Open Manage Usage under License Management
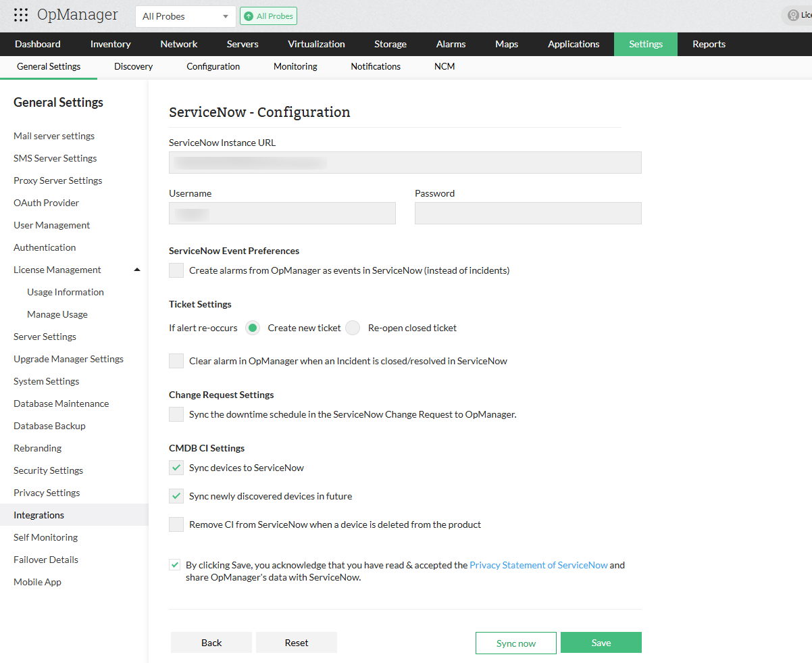This screenshot has width=812, height=663. click(57, 314)
